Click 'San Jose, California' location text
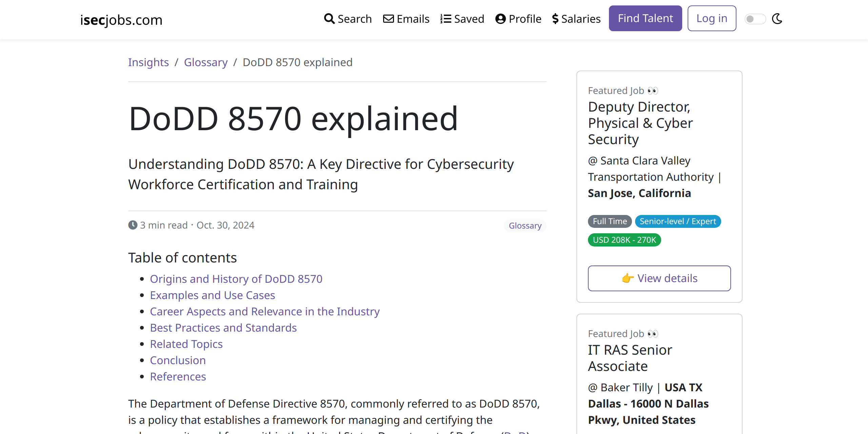Screen dimensions: 868x434 click(x=639, y=193)
